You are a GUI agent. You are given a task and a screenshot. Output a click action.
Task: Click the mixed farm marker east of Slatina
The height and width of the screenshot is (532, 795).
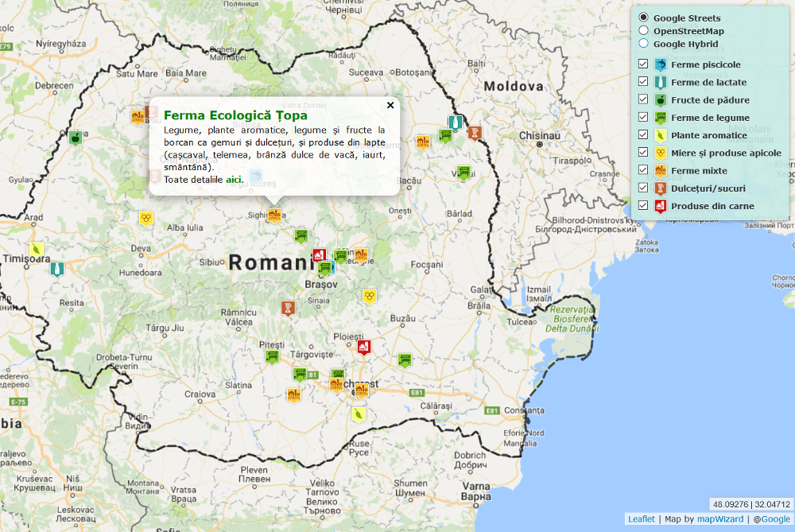(293, 394)
